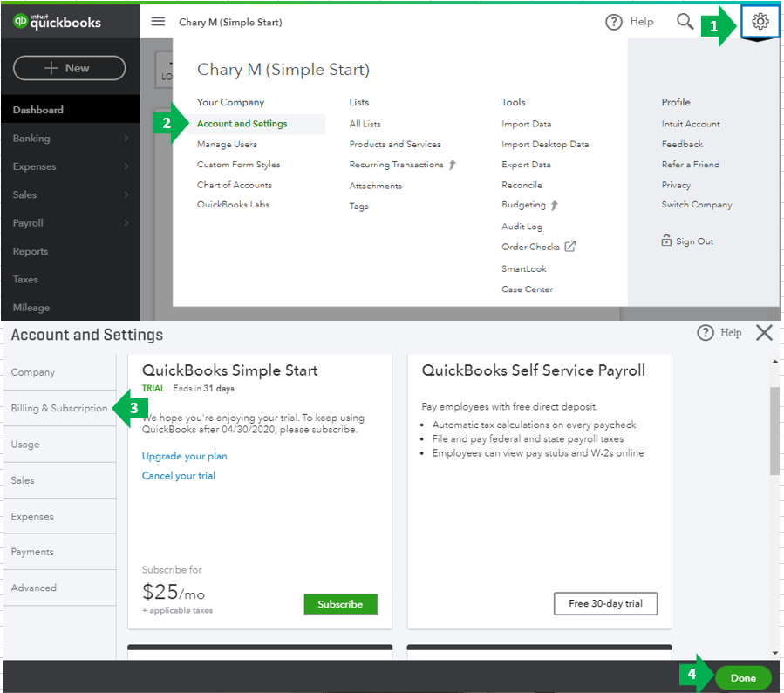Open Order Checks
Image resolution: width=784 pixels, height=693 pixels.
[x=530, y=247]
